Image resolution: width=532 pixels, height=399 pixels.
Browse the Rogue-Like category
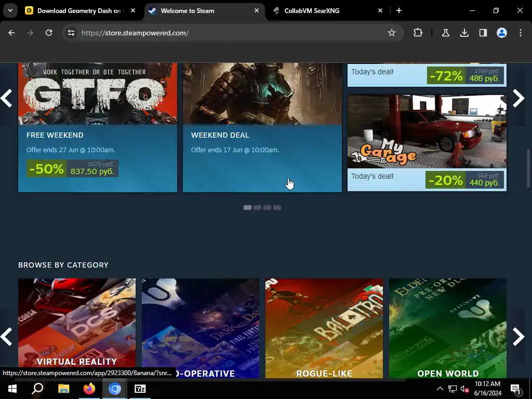pos(324,328)
